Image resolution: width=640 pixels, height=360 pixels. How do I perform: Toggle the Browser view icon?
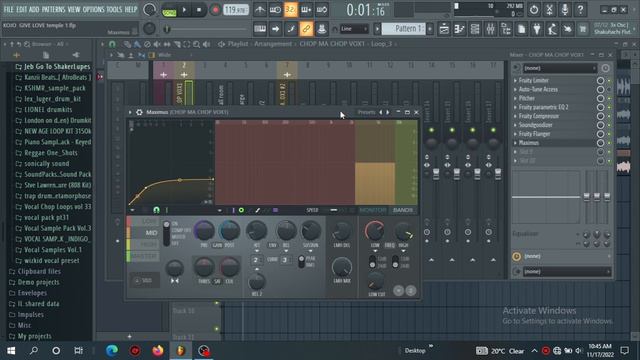(x=506, y=29)
